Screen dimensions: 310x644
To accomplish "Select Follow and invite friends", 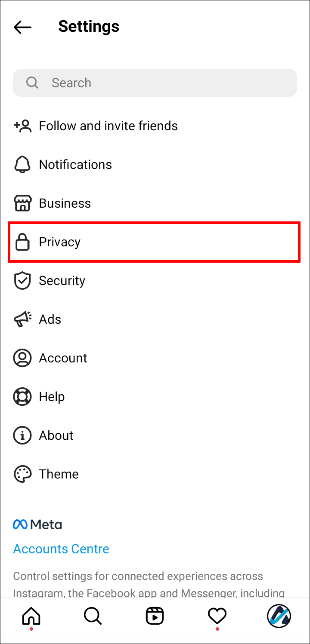I will click(x=108, y=126).
